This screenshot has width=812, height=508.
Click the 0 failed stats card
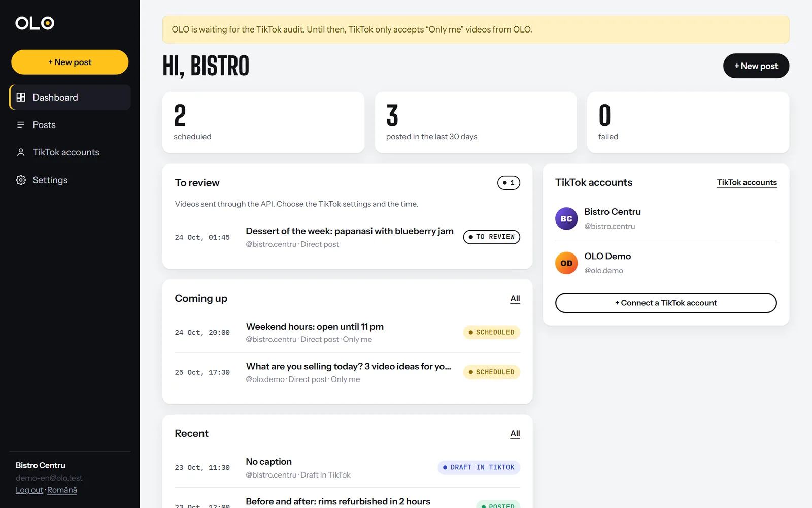(x=688, y=122)
